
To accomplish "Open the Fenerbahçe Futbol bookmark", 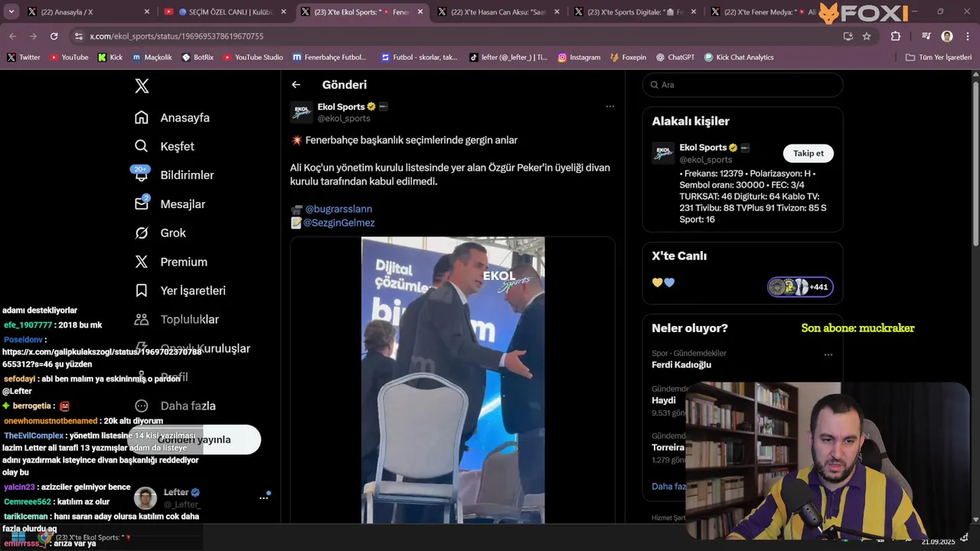I will pos(329,57).
